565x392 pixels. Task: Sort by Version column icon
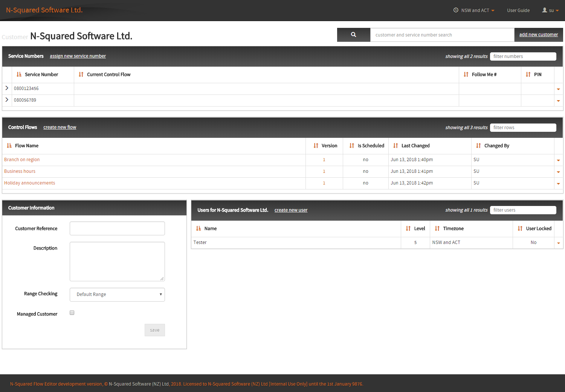(x=316, y=146)
